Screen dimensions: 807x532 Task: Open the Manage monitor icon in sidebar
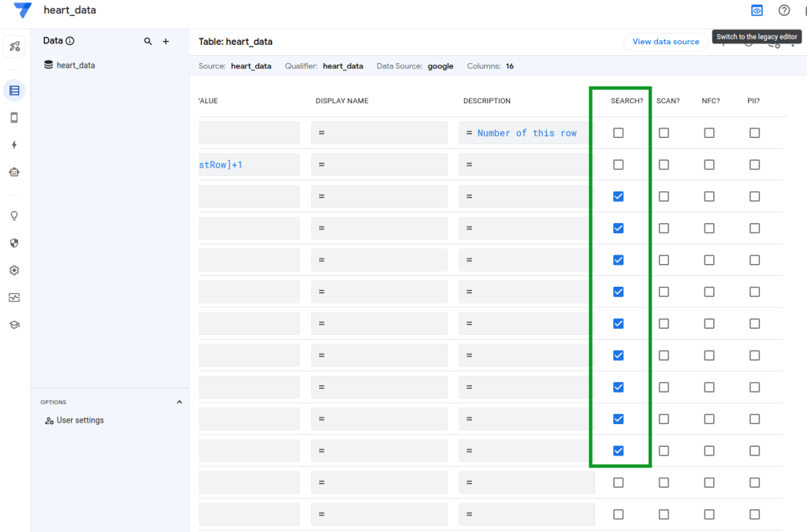click(14, 297)
